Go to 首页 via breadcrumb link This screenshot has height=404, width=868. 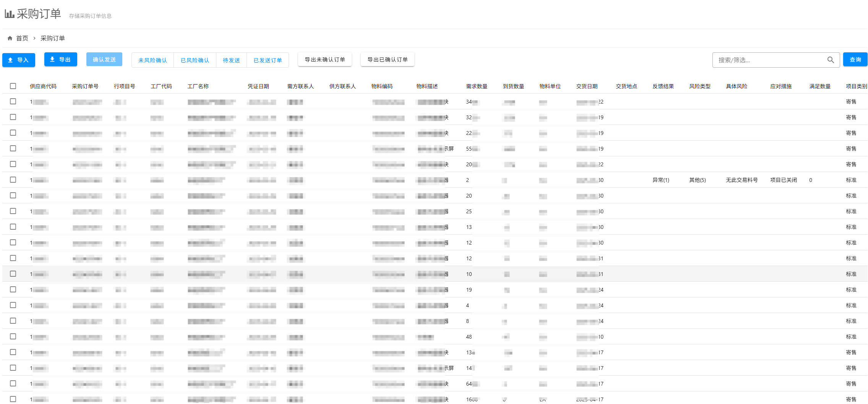(x=22, y=38)
